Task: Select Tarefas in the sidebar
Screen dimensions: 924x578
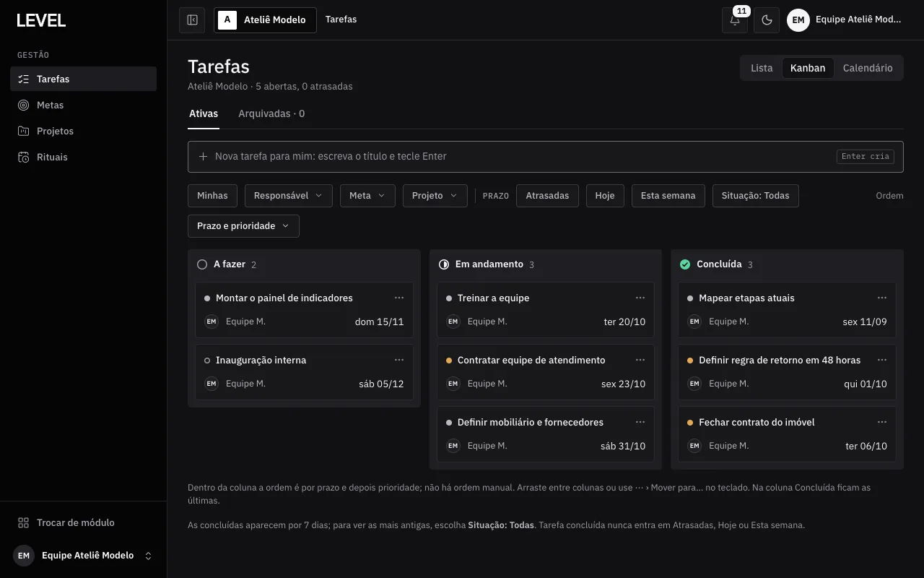Action: tap(83, 79)
